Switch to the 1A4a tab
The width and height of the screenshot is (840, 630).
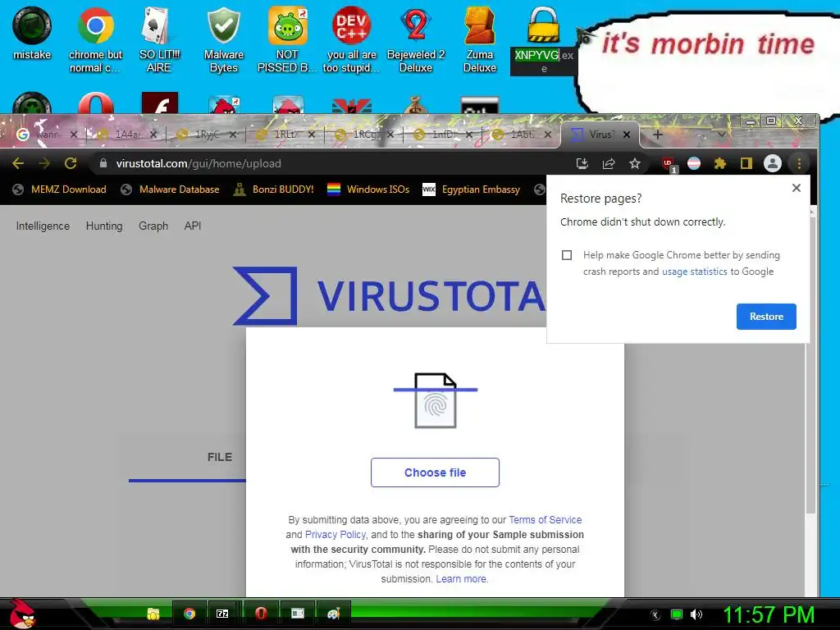(x=126, y=135)
